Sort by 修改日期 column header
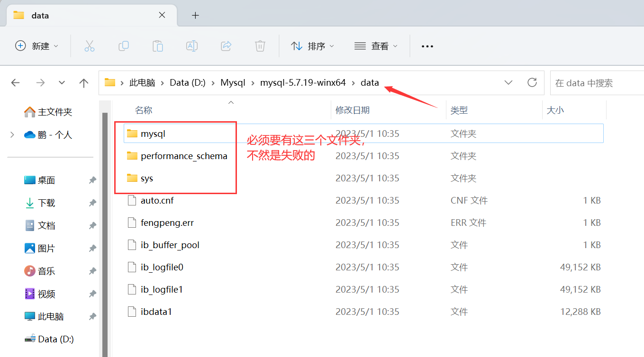 click(x=353, y=110)
